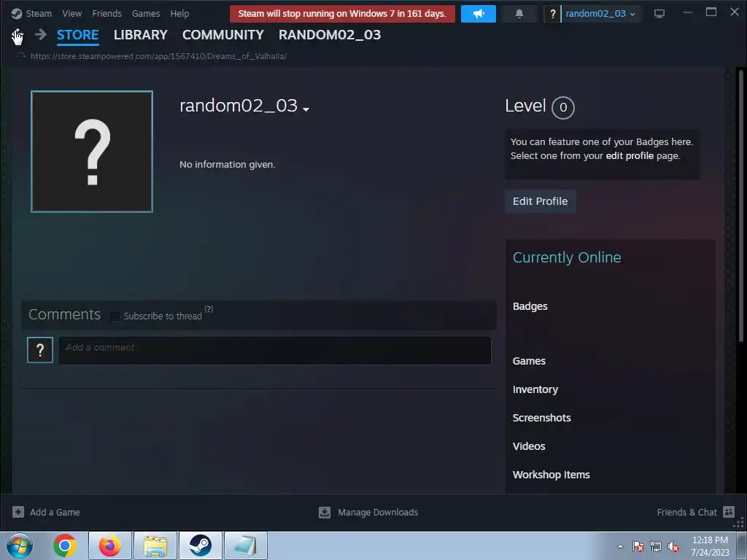The height and width of the screenshot is (560, 747).
Task: Open the Inventory link
Action: coord(535,389)
